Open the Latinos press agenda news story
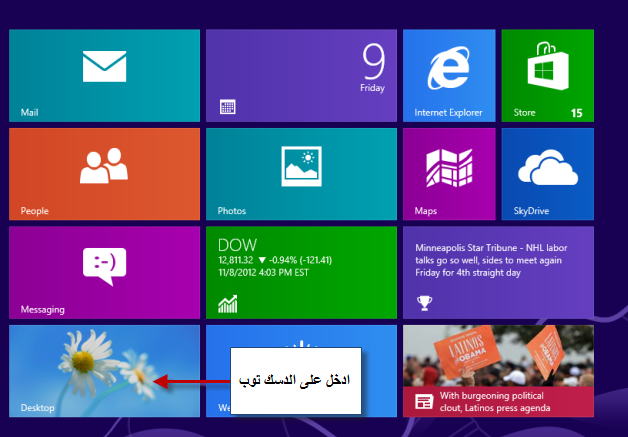Screen dimensions: 628x437 (x=497, y=370)
